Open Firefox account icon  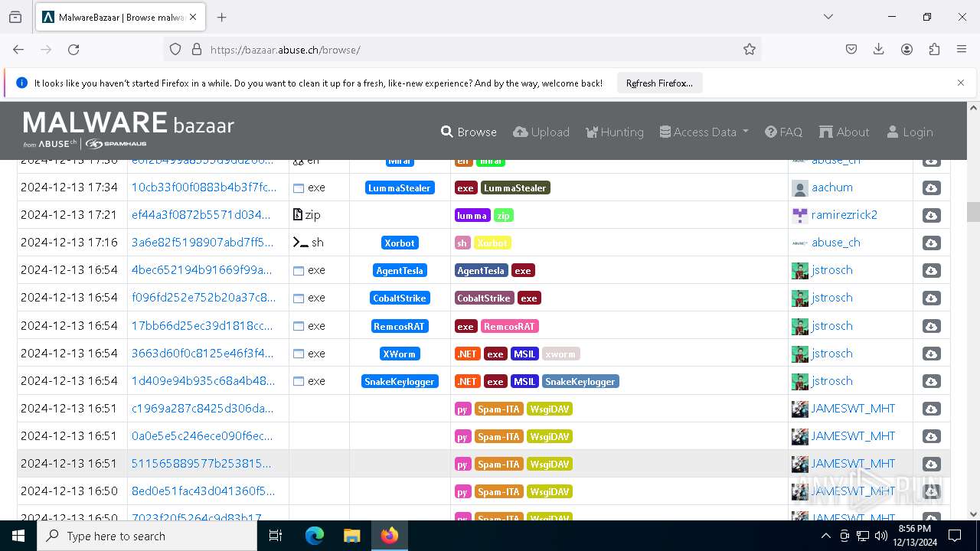tap(906, 49)
